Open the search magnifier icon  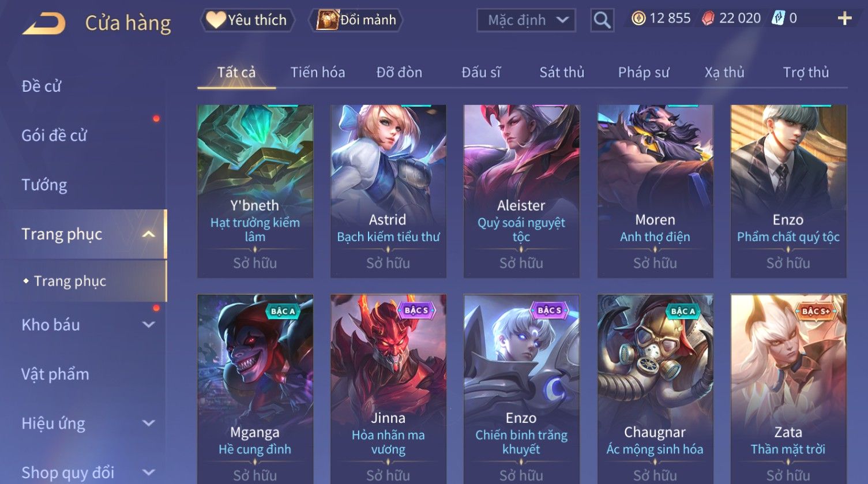[602, 20]
